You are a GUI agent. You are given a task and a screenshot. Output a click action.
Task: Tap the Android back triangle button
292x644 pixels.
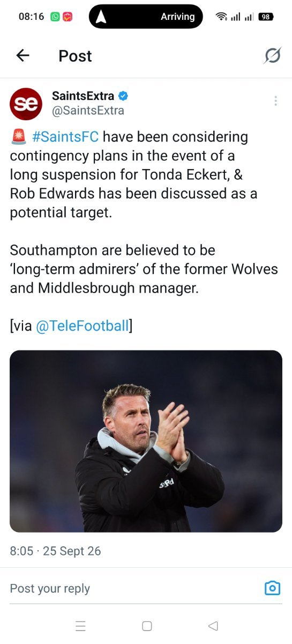[x=213, y=626]
